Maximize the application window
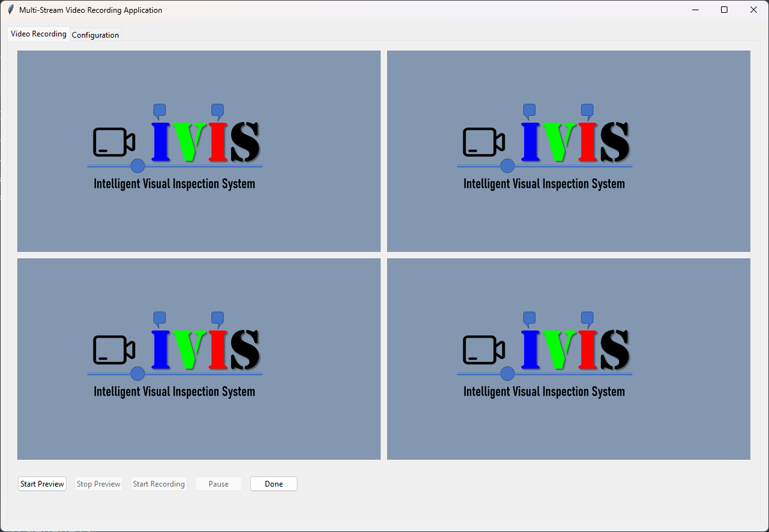This screenshot has height=532, width=769. (724, 10)
